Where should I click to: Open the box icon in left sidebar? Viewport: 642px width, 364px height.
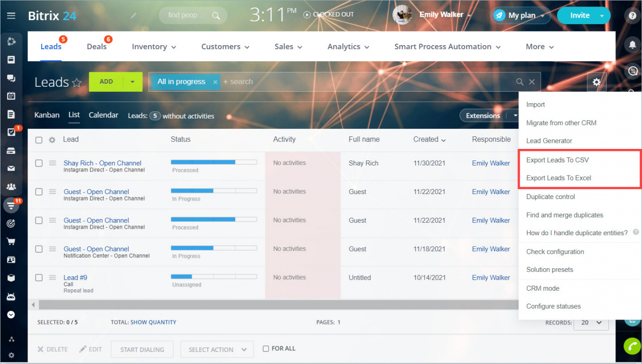pos(11,278)
